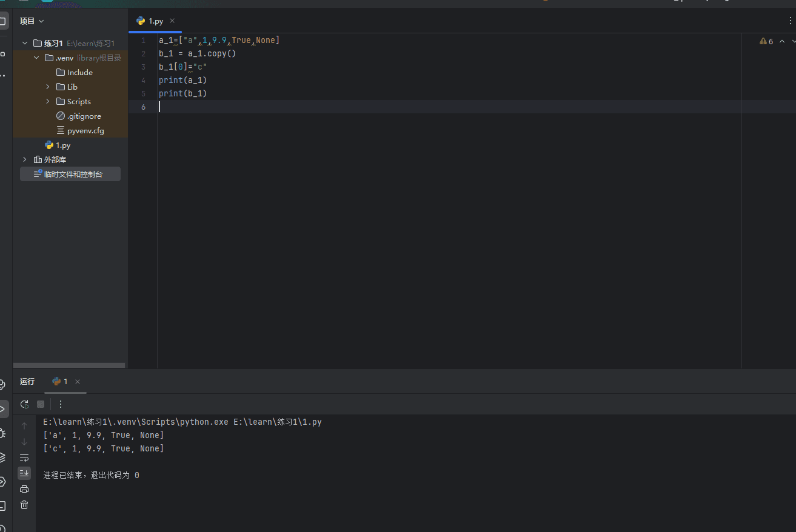Click the project panel horizontal scrollbar

coord(69,365)
